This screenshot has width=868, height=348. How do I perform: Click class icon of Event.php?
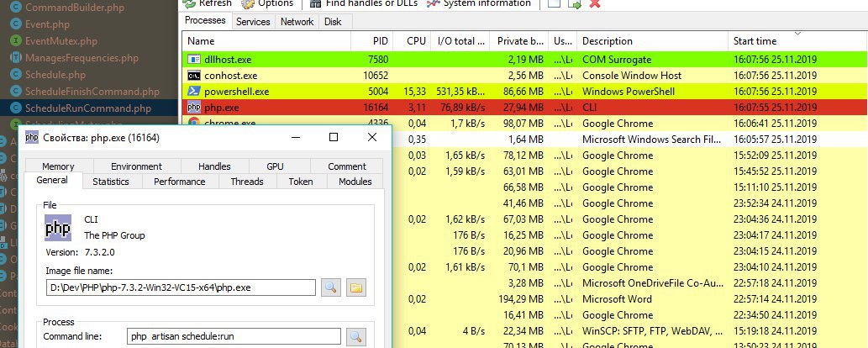click(x=16, y=24)
